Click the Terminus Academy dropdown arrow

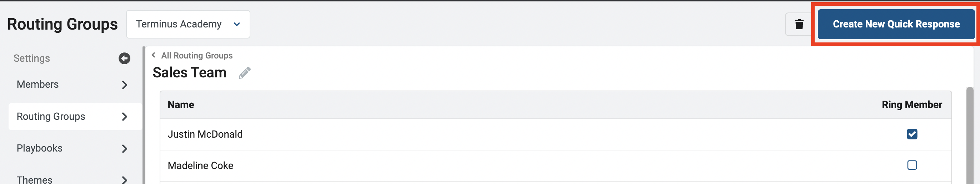(237, 24)
